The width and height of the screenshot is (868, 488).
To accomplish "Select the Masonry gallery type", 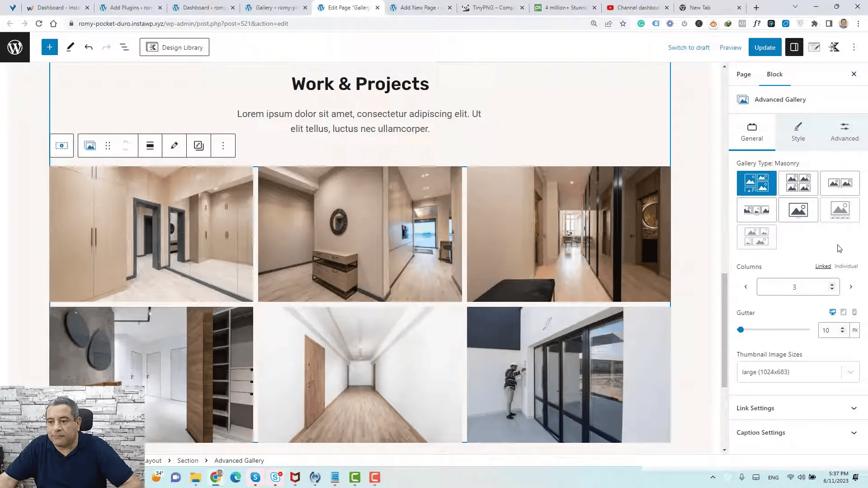I will point(756,183).
